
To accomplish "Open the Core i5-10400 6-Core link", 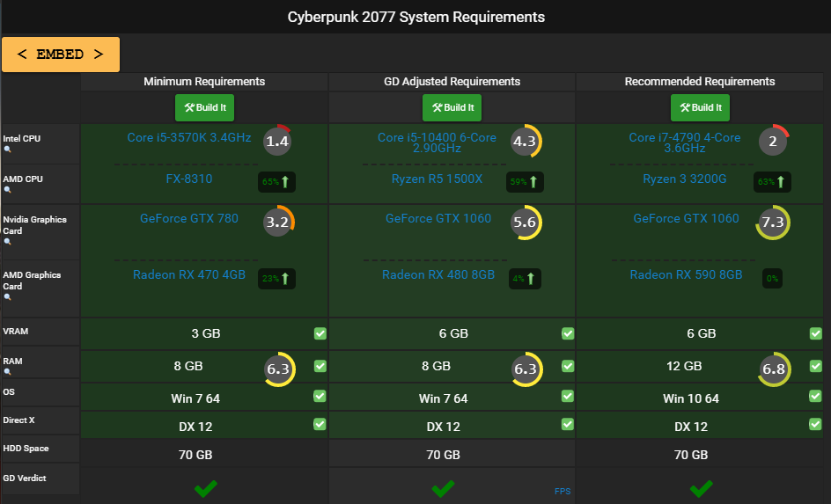I will click(x=437, y=142).
